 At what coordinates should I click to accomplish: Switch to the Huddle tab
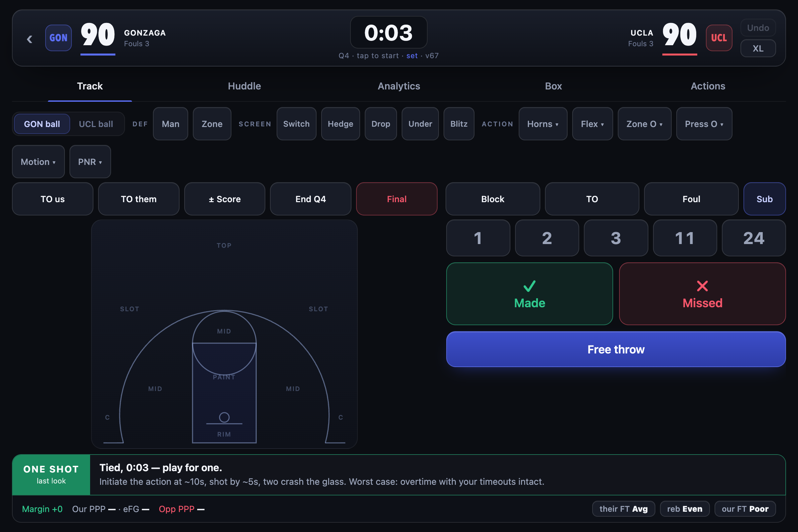[x=244, y=86]
